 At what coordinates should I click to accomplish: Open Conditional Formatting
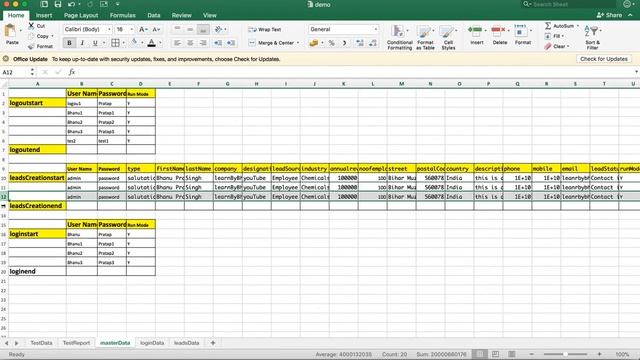pyautogui.click(x=400, y=37)
